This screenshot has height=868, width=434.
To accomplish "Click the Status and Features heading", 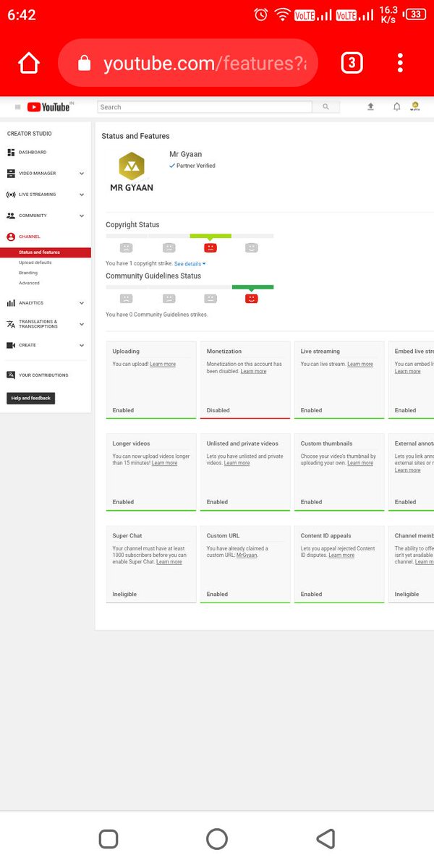I will coord(135,136).
